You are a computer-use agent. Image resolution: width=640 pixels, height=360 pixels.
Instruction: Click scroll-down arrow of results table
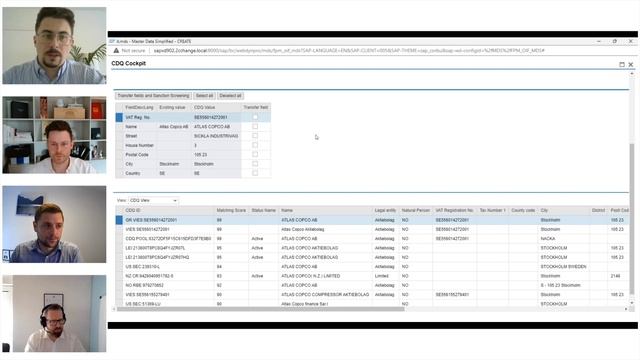pos(632,303)
